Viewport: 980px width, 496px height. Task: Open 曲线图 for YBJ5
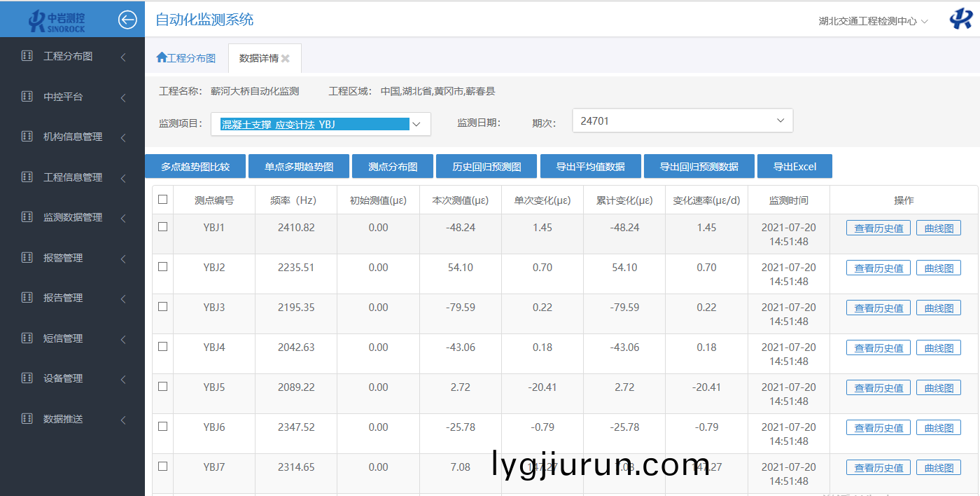pos(938,388)
